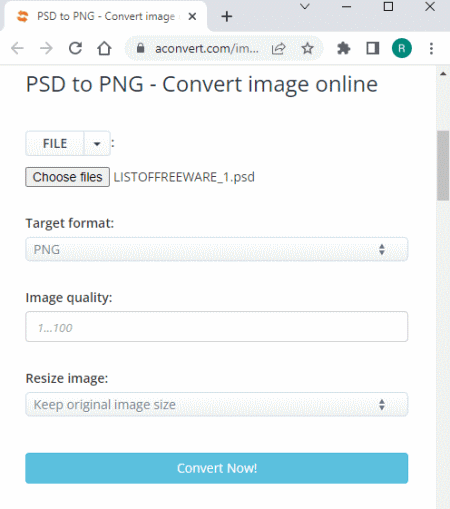Open a new browser tab
The height and width of the screenshot is (509, 450).
[x=227, y=16]
